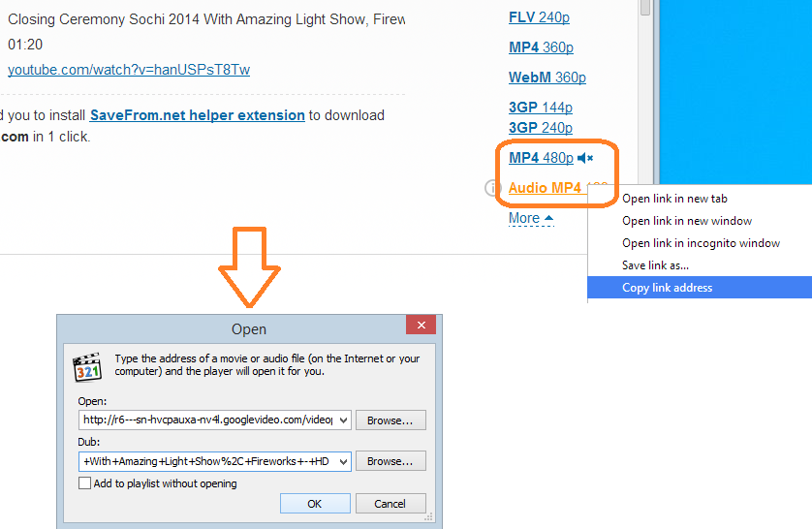
Task: Choose Open link in new tab
Action: click(x=674, y=199)
